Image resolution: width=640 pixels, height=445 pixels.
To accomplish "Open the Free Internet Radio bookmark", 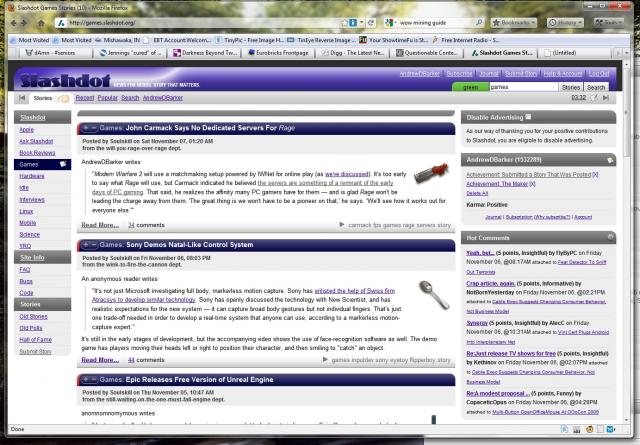I will [467, 40].
